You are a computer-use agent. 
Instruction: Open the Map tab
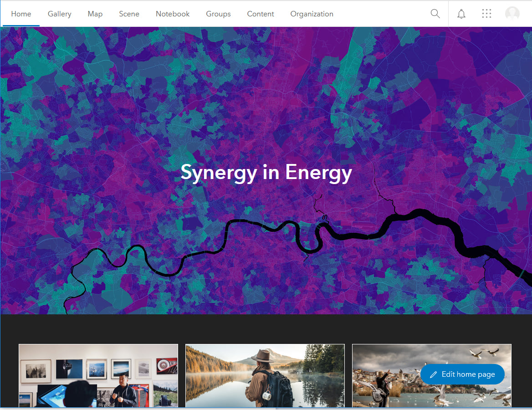click(x=95, y=14)
